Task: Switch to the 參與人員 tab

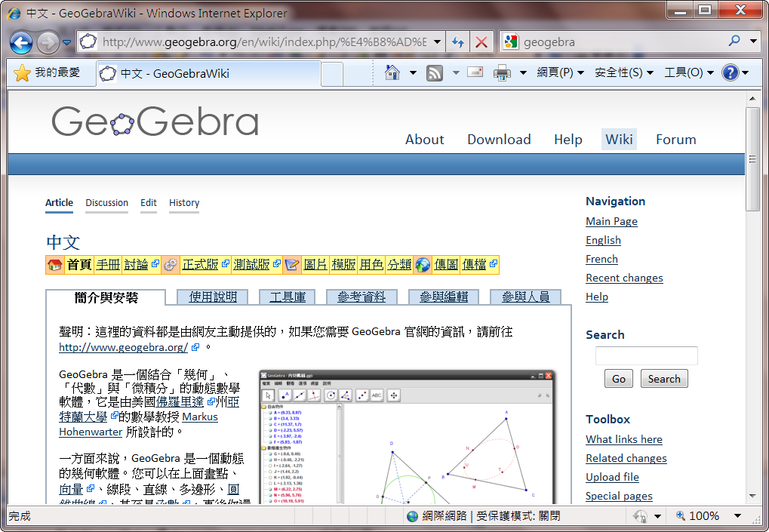Action: 526,297
